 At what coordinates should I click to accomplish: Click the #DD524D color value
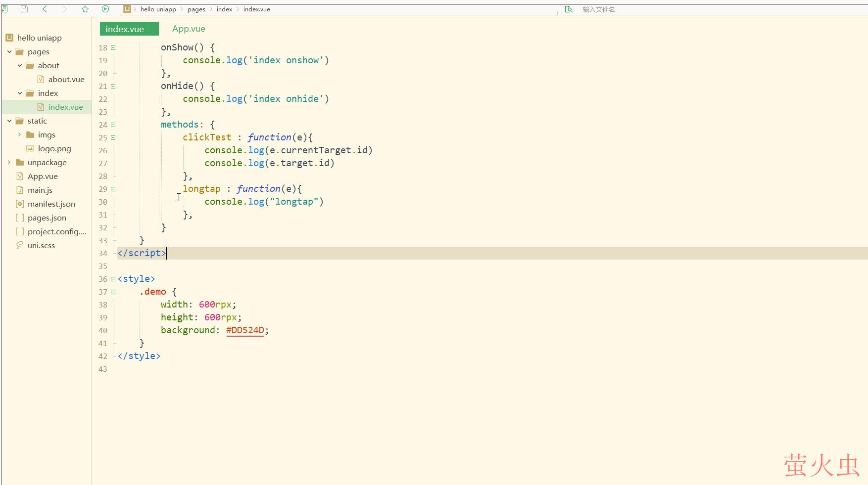pos(245,330)
